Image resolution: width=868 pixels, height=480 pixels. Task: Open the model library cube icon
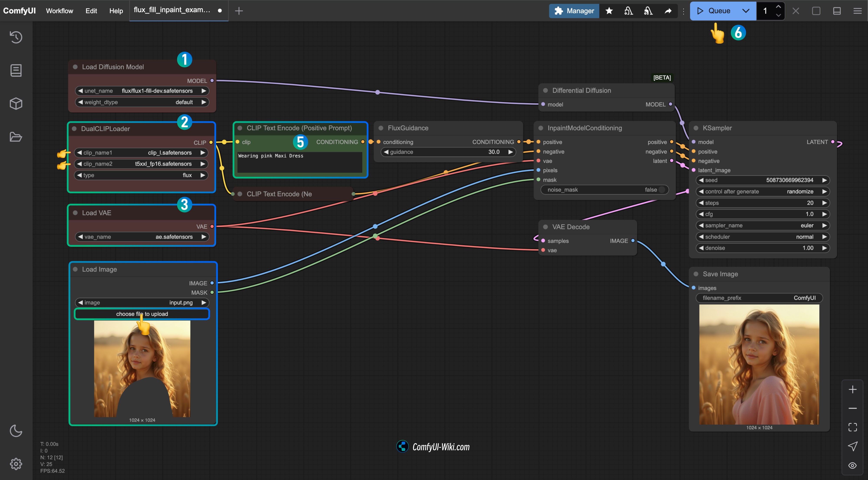pyautogui.click(x=16, y=104)
